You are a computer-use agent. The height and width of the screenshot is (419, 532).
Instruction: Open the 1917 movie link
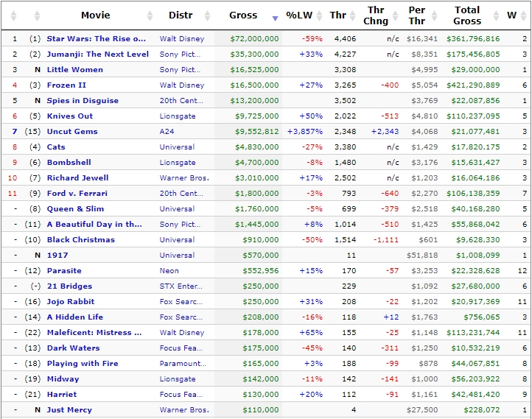click(x=57, y=256)
